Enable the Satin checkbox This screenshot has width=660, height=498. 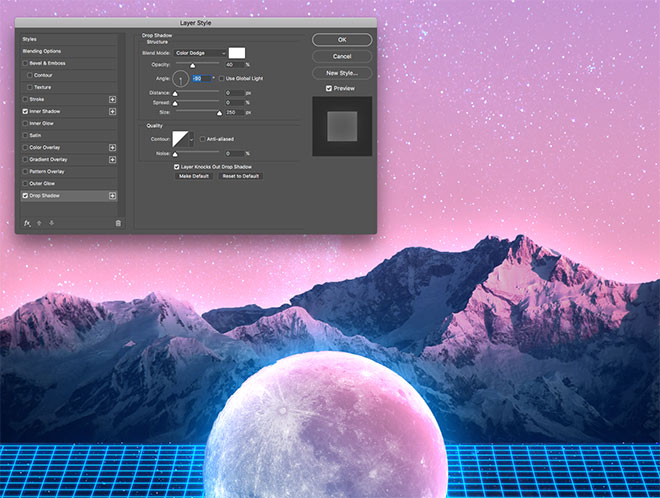click(x=25, y=136)
